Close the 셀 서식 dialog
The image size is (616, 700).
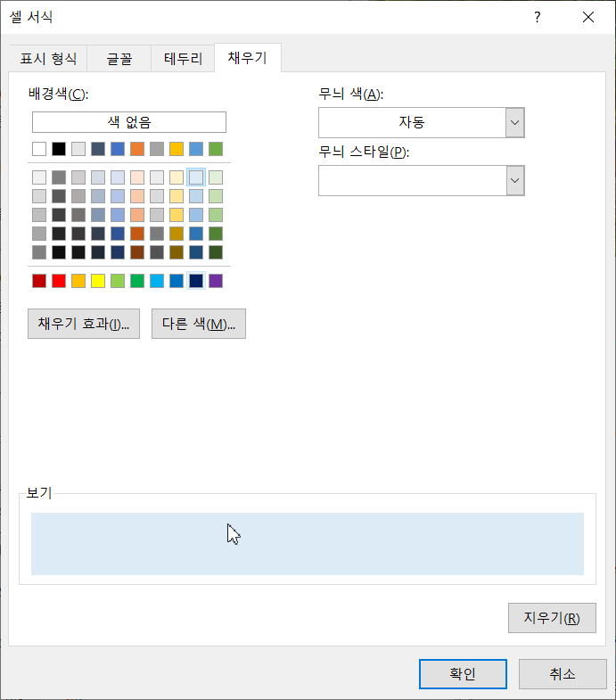coord(588,17)
